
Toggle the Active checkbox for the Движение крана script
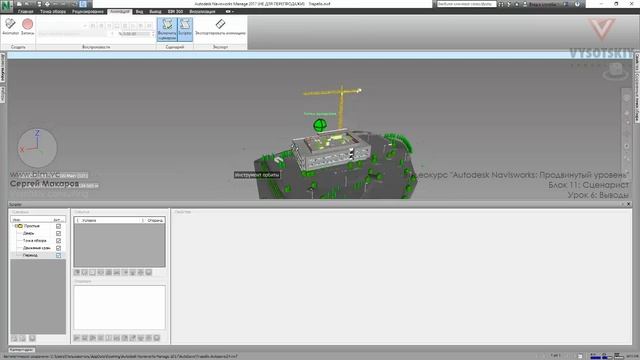(x=58, y=248)
